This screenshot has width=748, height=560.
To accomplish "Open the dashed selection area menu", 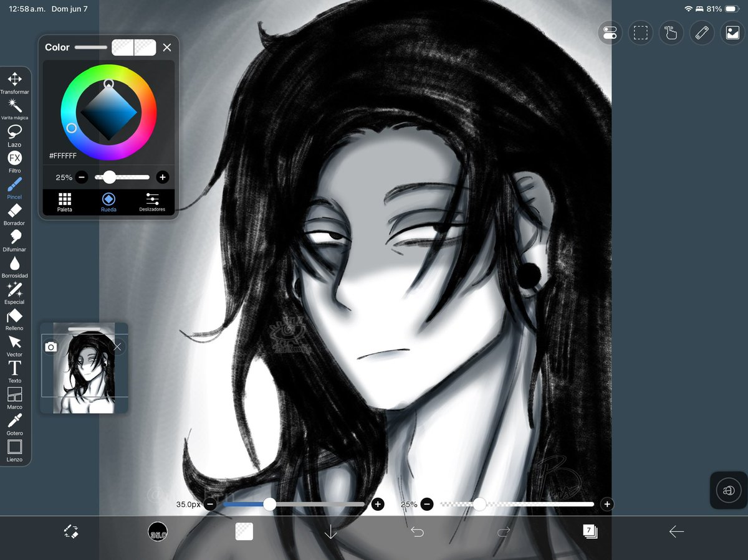I will [640, 32].
